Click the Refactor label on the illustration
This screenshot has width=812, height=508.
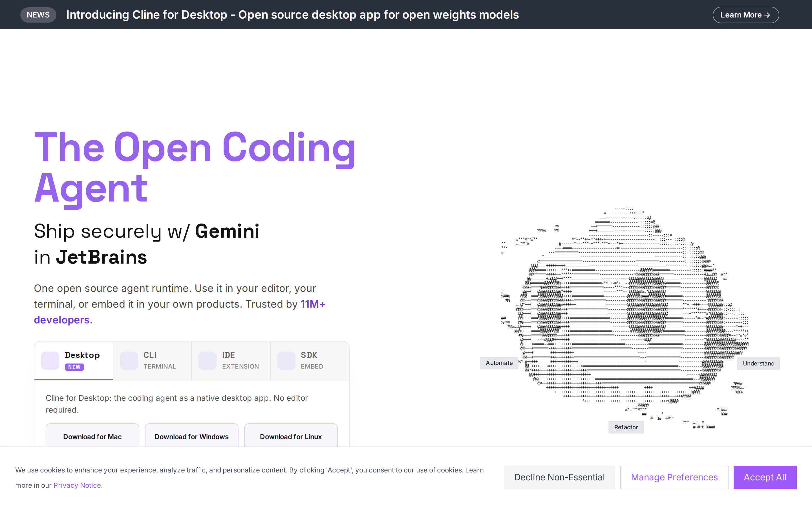pyautogui.click(x=626, y=427)
